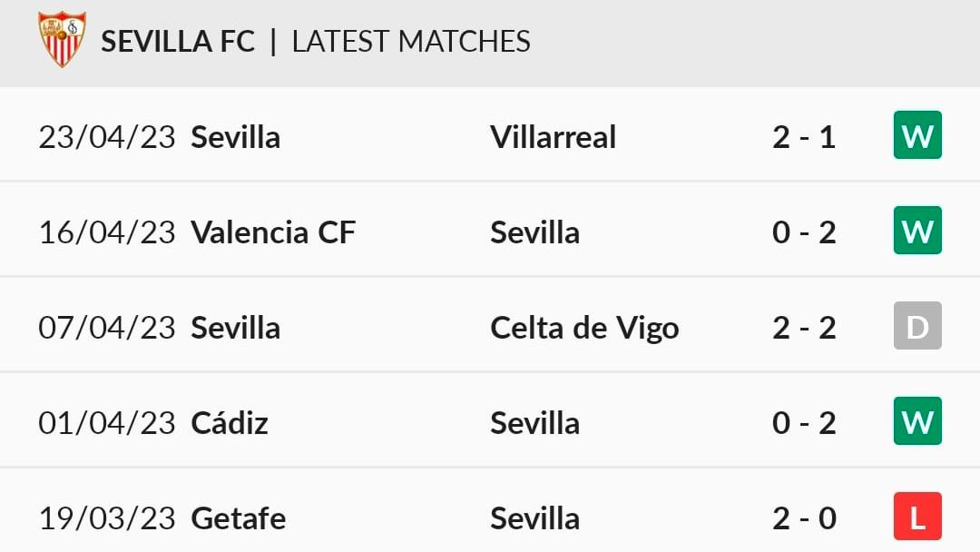This screenshot has height=552, width=980.
Task: Click the green W badge for Cádiz match
Action: tap(917, 420)
